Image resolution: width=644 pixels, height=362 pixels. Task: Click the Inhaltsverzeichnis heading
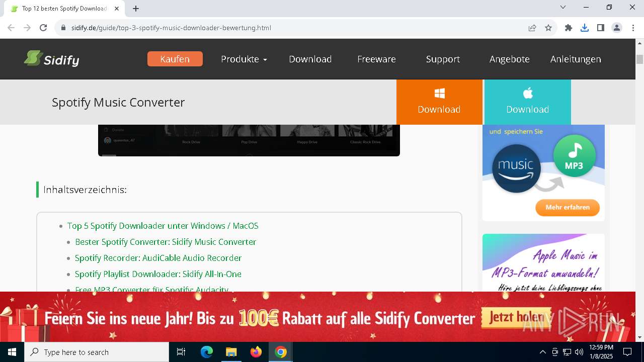click(x=85, y=190)
